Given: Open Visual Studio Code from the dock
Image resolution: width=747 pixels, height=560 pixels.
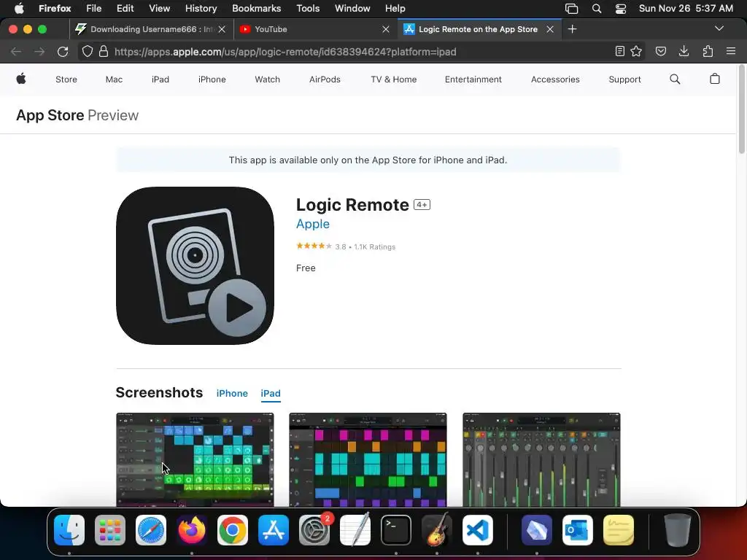Looking at the screenshot, I should [478, 530].
